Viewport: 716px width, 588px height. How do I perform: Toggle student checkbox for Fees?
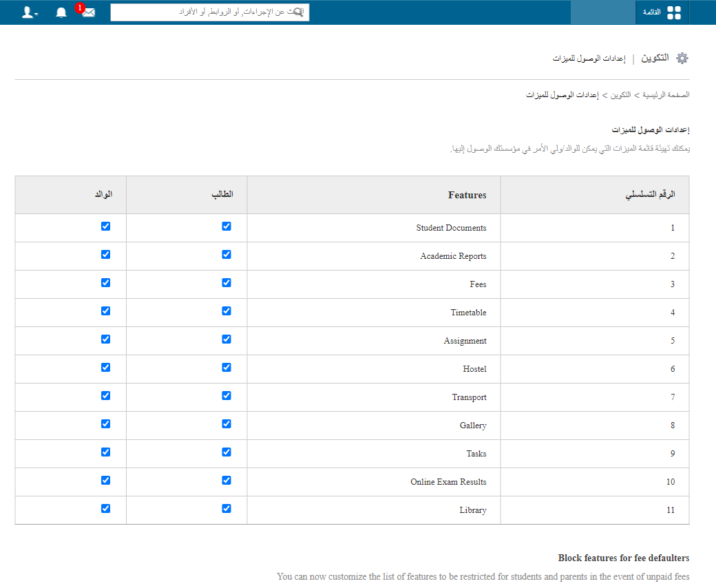(x=227, y=283)
